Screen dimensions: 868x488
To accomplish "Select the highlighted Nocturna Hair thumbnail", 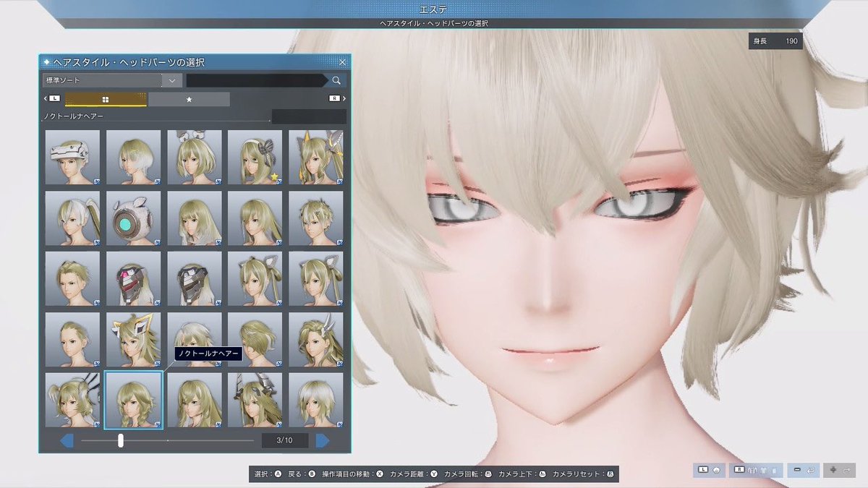I will click(133, 400).
